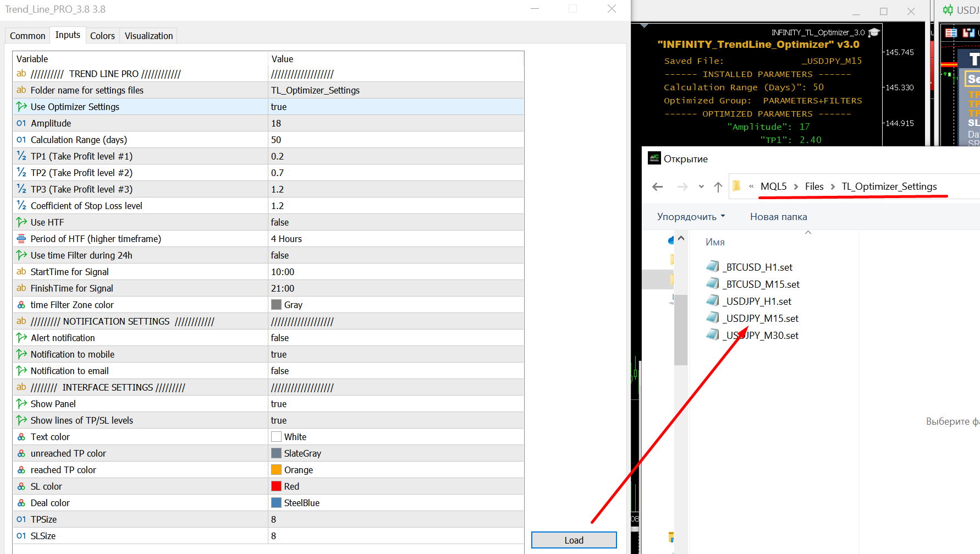Click the integer icon beside Amplitude
Screen dimensions: 980x554
coord(21,123)
